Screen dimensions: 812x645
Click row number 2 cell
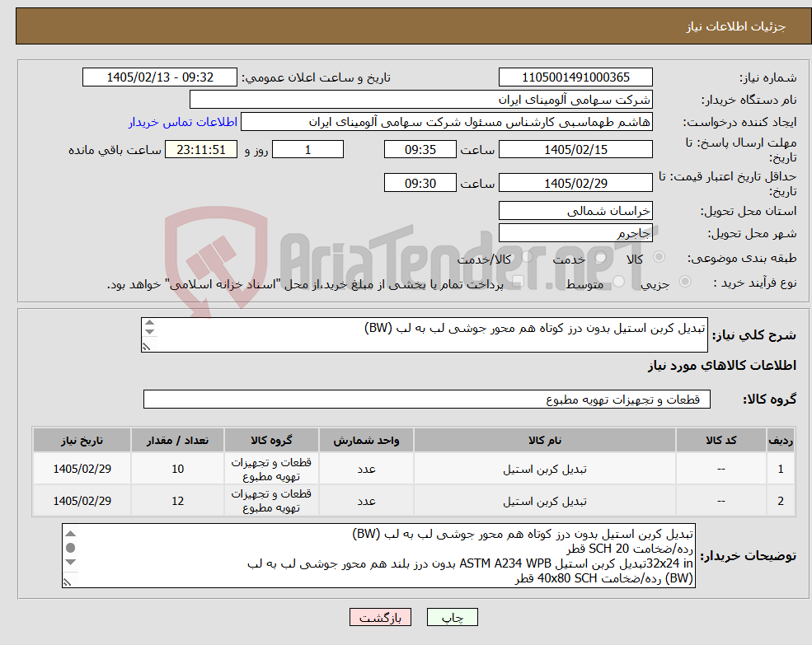point(781,501)
